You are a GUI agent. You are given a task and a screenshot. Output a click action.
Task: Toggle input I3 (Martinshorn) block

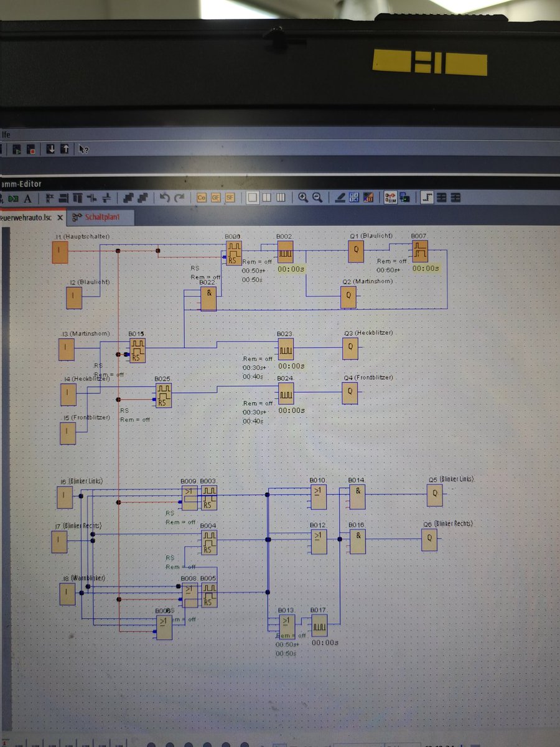[x=67, y=349]
